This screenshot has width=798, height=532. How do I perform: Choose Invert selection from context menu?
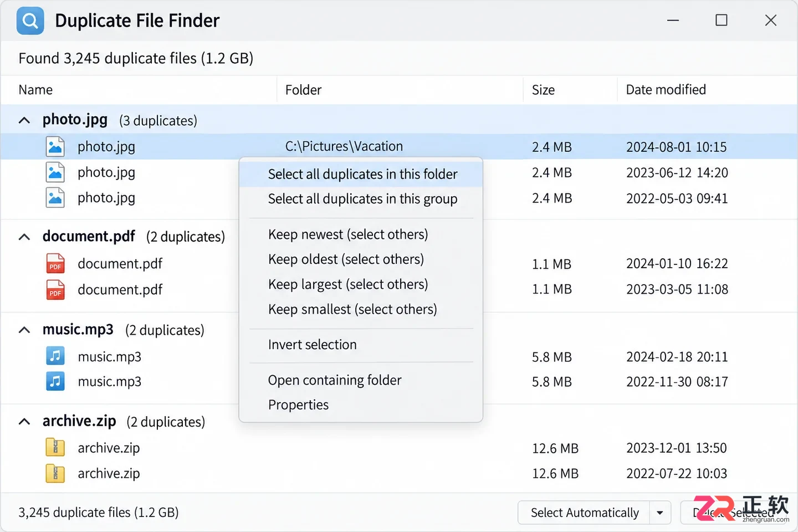tap(313, 345)
